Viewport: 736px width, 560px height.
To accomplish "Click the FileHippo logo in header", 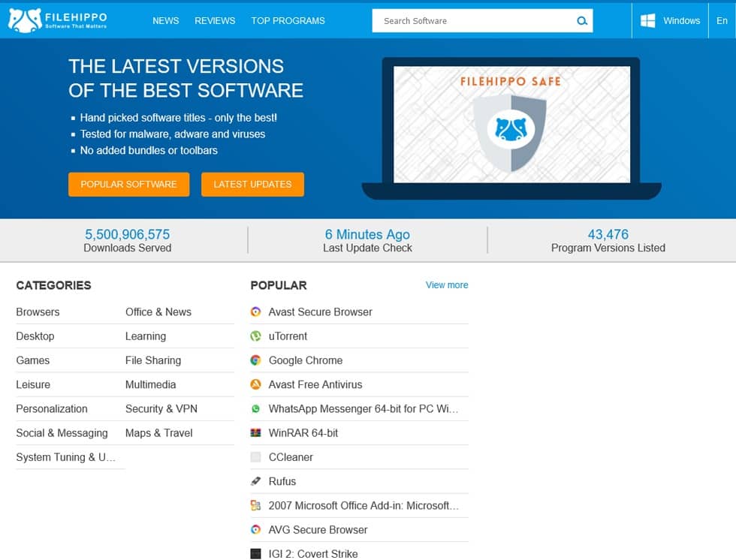I will tap(58, 20).
